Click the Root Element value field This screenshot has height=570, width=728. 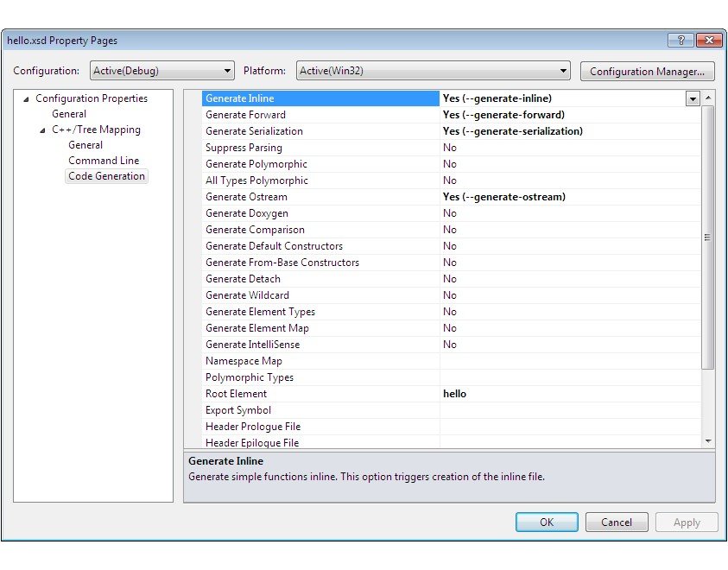tap(570, 394)
